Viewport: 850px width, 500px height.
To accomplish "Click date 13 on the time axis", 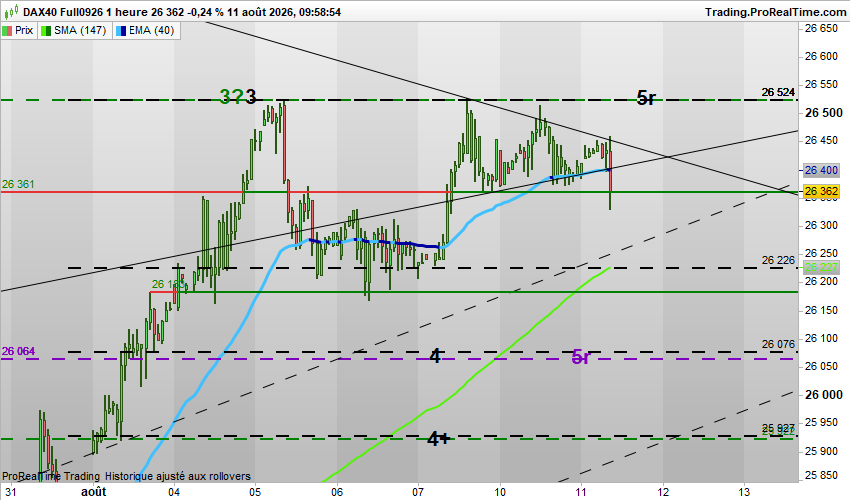I will tap(744, 492).
